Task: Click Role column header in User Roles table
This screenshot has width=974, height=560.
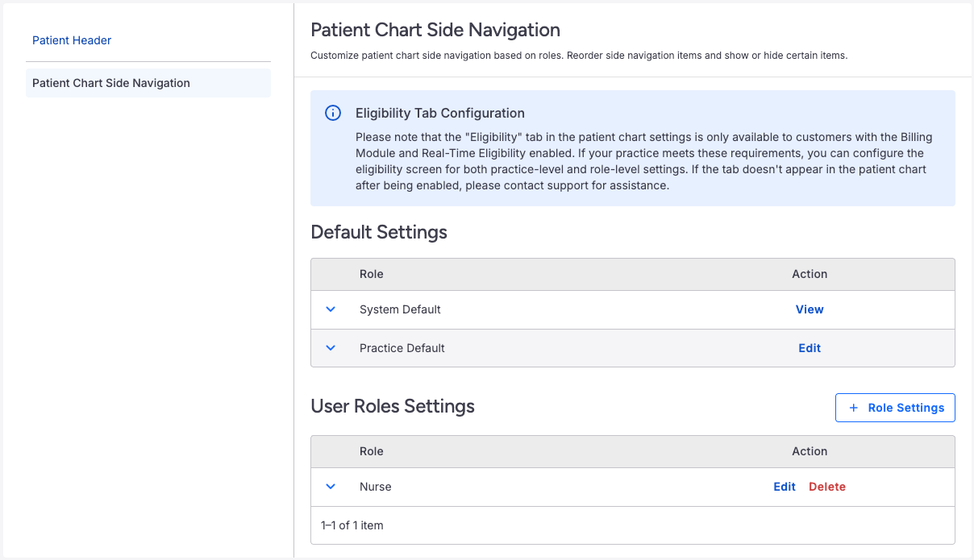Action: pyautogui.click(x=372, y=451)
